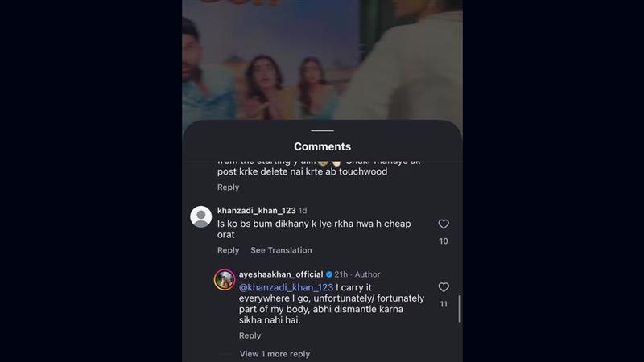644x362 pixels.
Task: Expand View 1 more reply
Action: click(x=275, y=354)
